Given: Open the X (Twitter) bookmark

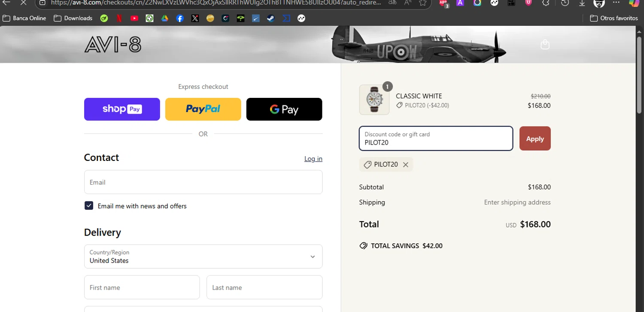Looking at the screenshot, I should tap(195, 18).
